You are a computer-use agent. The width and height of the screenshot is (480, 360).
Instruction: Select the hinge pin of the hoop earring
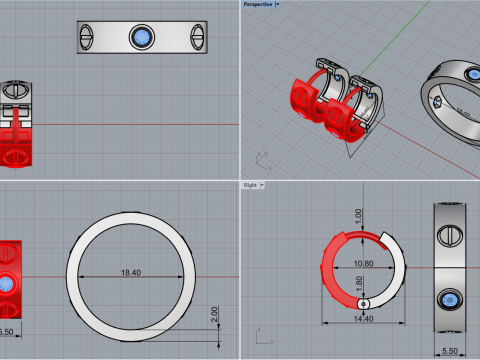363,304
